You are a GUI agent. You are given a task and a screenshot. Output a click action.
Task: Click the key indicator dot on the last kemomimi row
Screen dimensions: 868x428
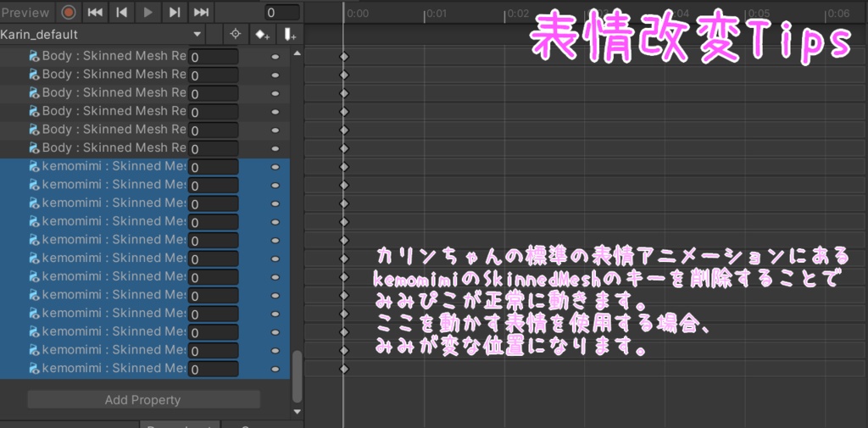tap(275, 369)
